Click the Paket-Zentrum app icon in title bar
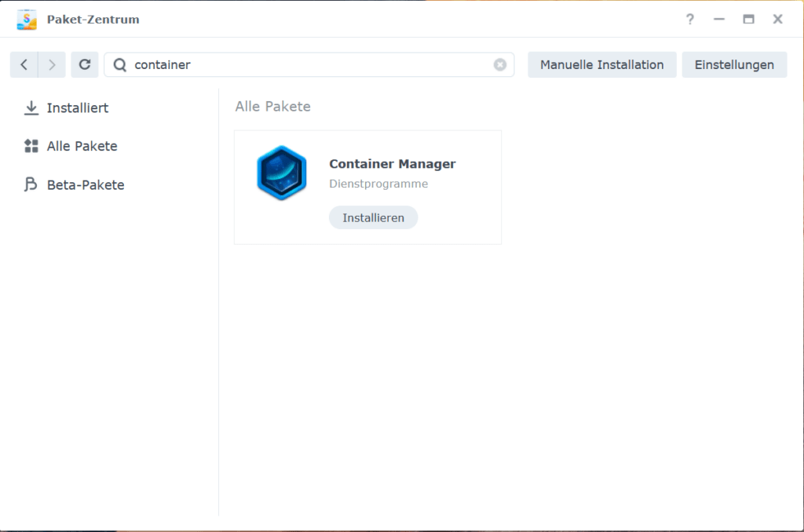 27,20
